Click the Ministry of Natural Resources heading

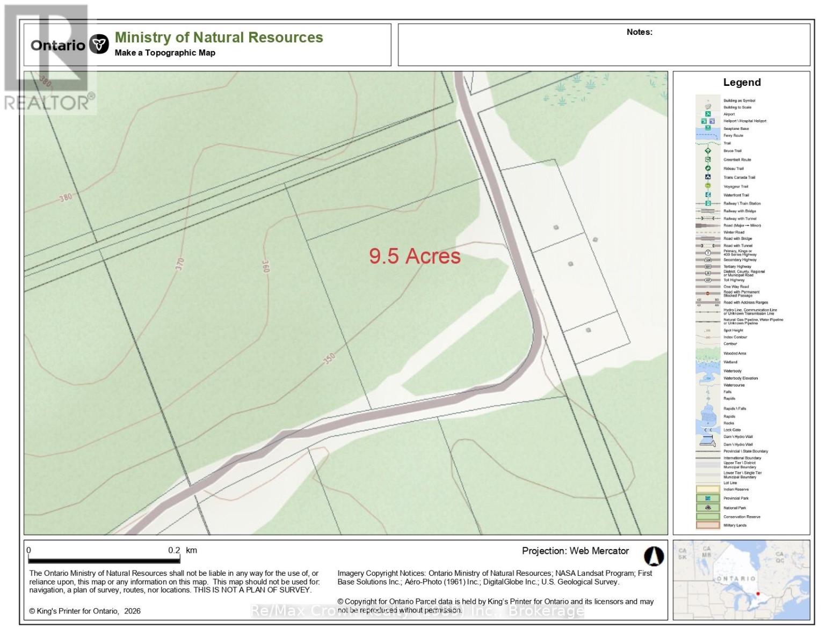point(219,37)
